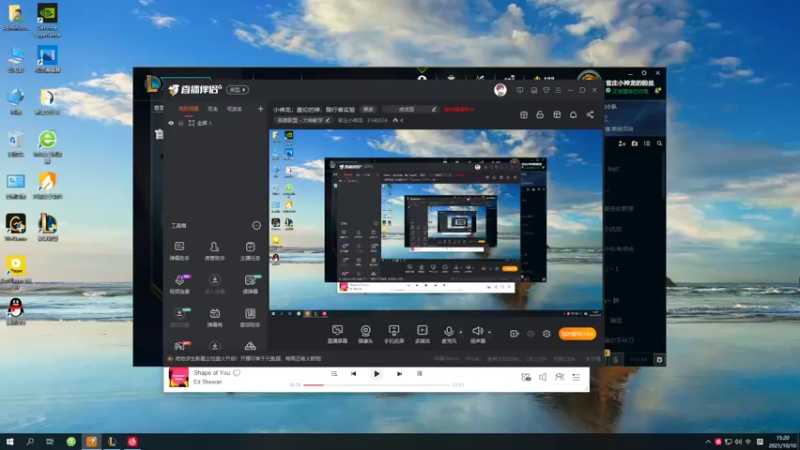800x450 pixels.
Task: Open the skin (T-shirt) icon in title bar
Action: pyautogui.click(x=546, y=90)
